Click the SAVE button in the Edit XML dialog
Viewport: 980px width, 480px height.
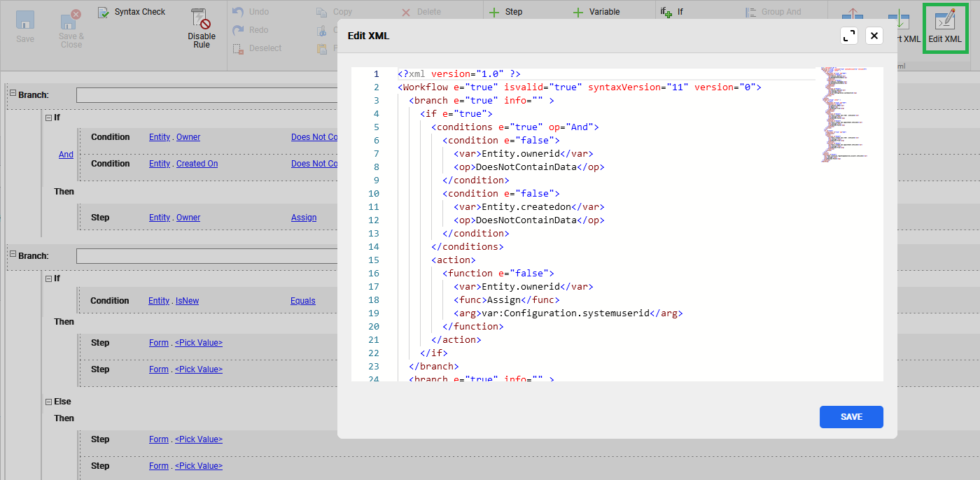[x=851, y=417]
